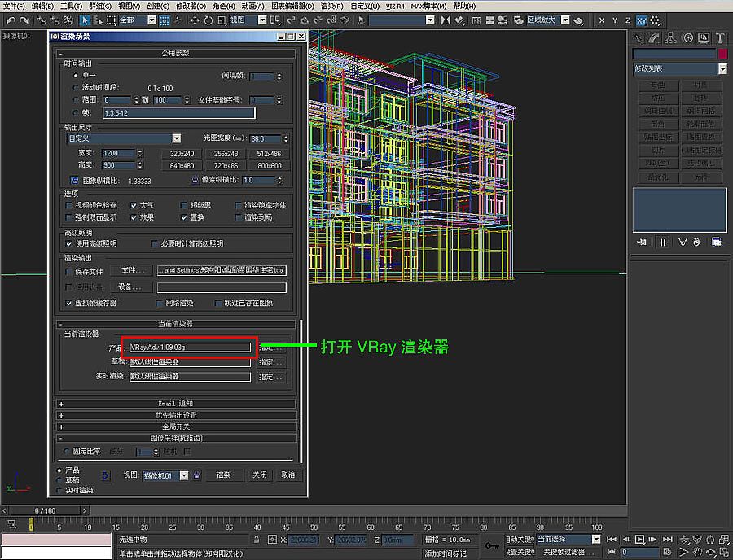
Task: Enable the 保存文件 checkbox
Action: (69, 271)
